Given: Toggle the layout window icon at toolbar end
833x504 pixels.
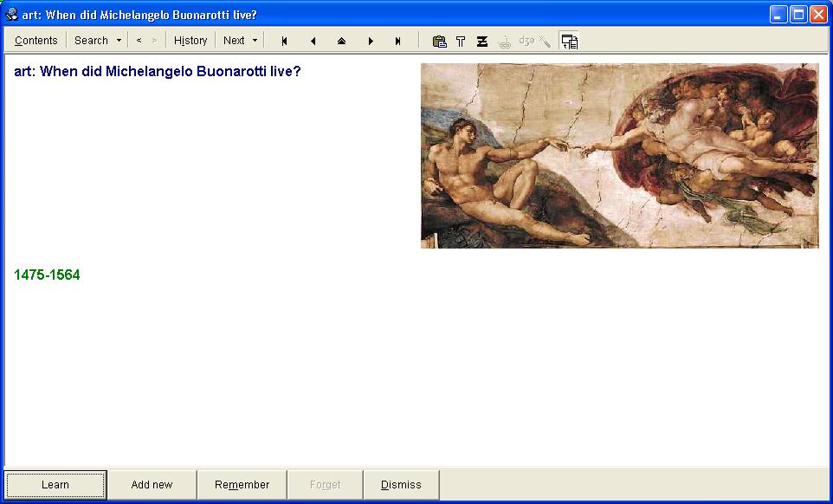Looking at the screenshot, I should click(569, 41).
